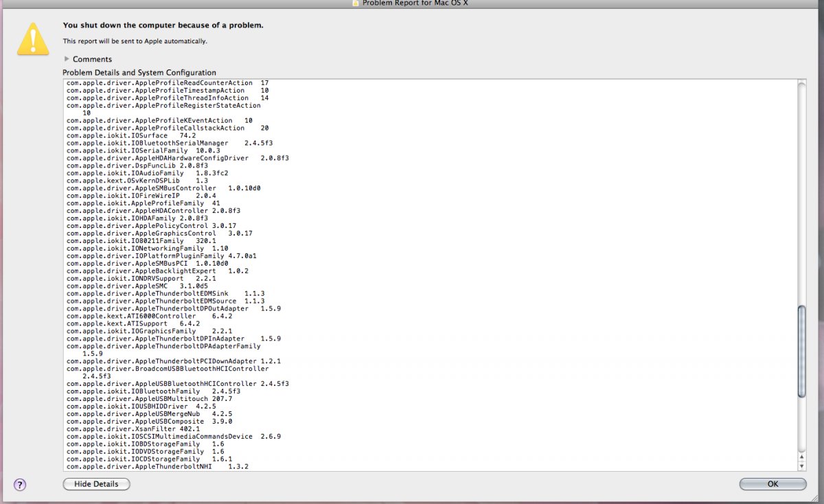Select the IOFireWireIP 2.0.4 line

tap(141, 196)
